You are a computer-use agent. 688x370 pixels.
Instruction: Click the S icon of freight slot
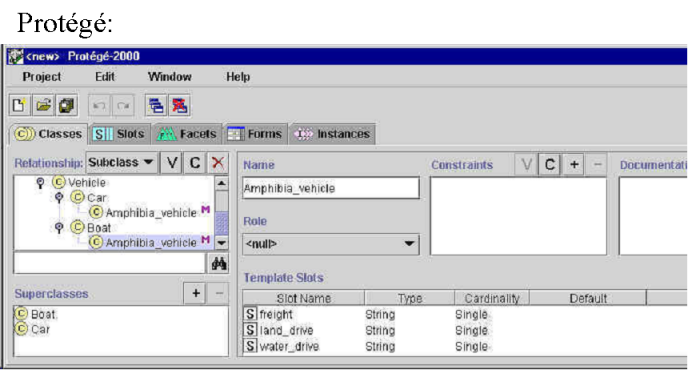250,314
